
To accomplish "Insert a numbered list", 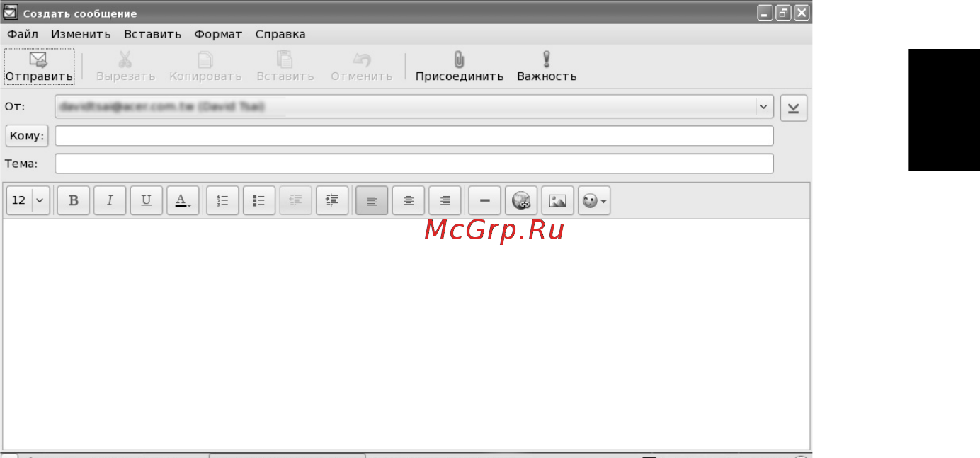I will (222, 200).
